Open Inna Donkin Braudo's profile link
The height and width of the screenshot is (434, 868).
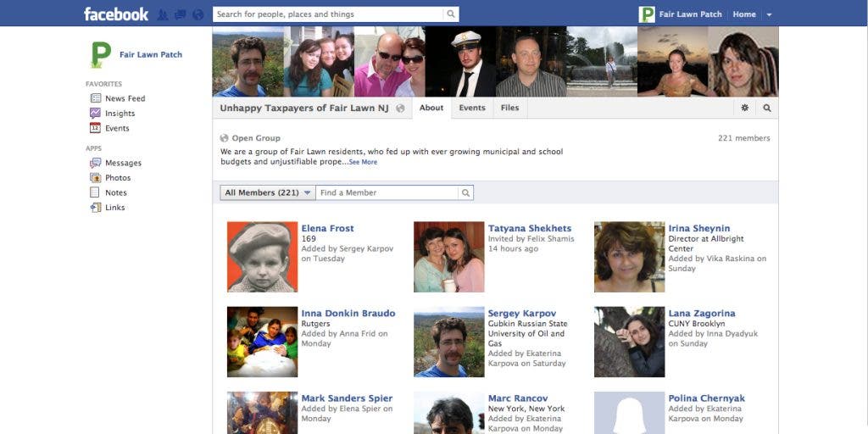(348, 314)
